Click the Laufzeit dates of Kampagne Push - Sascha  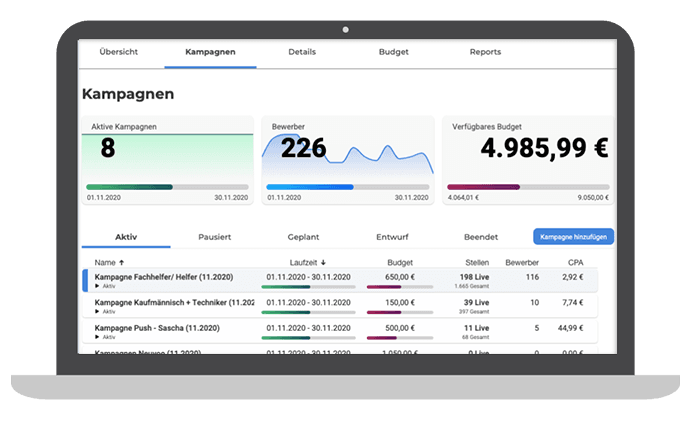click(x=308, y=328)
